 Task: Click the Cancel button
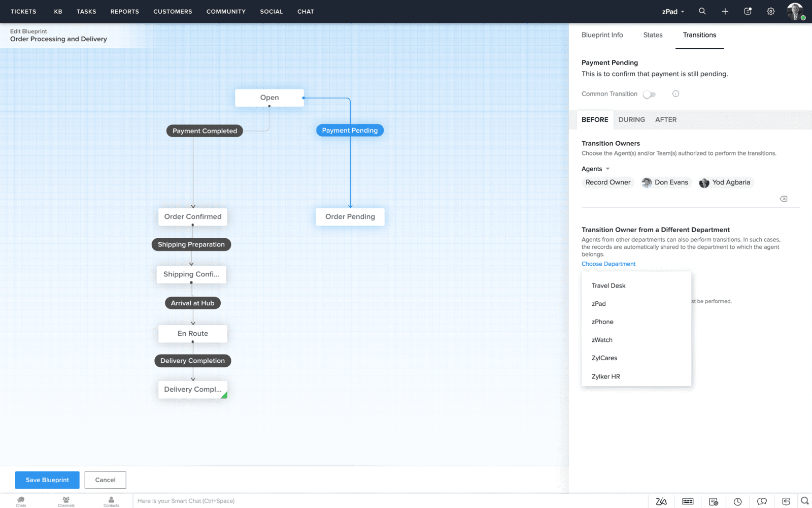[106, 480]
